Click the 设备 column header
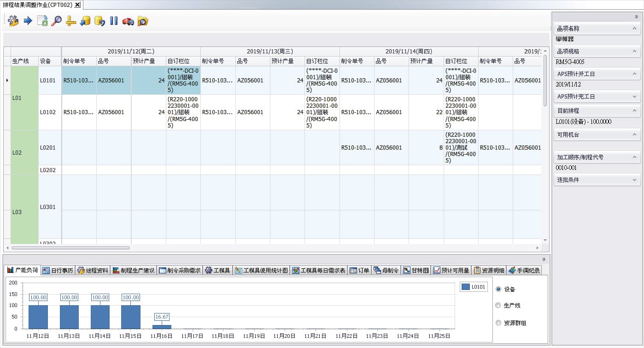 click(x=50, y=61)
